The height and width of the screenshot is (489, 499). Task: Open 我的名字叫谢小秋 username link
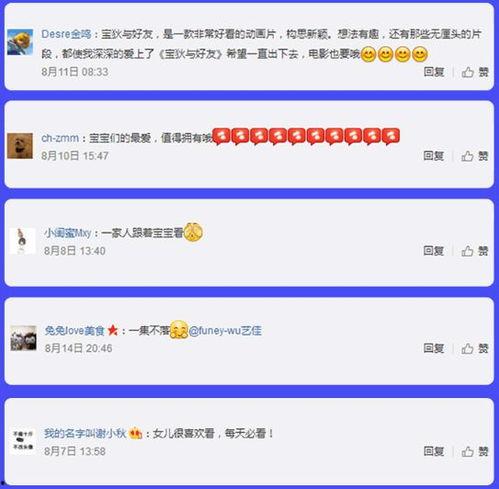pyautogui.click(x=85, y=433)
